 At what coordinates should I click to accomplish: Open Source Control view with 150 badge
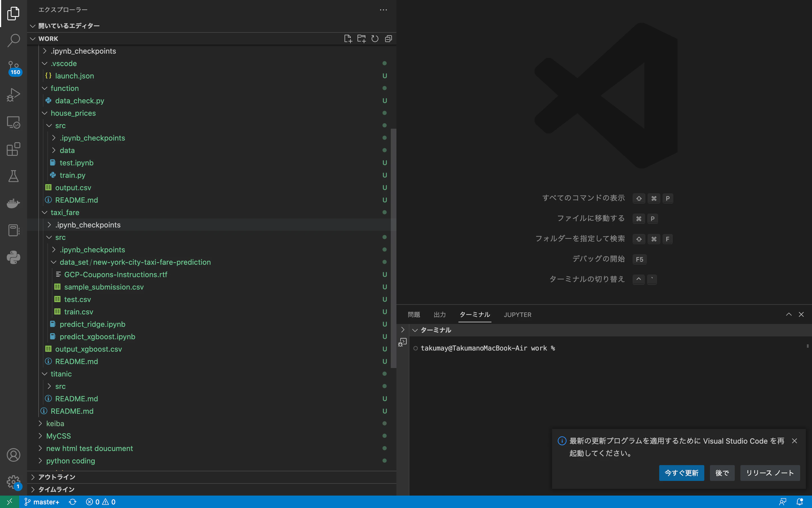(x=14, y=68)
